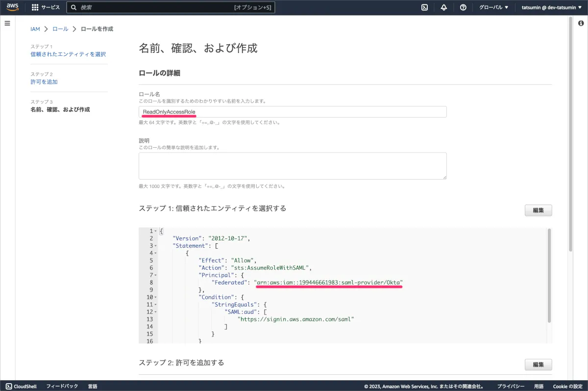Viewport: 588px width, 391px height.
Task: Launch CloudShell from the top bar icon
Action: (425, 7)
